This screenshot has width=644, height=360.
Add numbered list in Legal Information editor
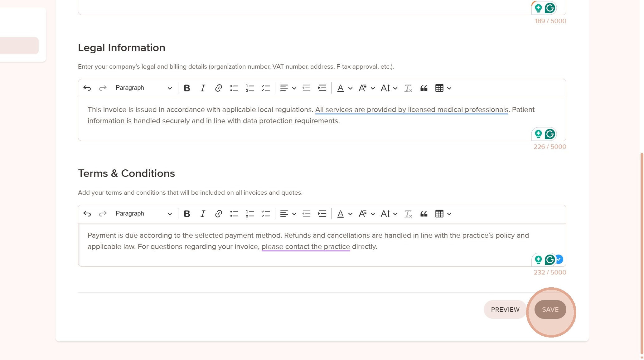coord(250,88)
